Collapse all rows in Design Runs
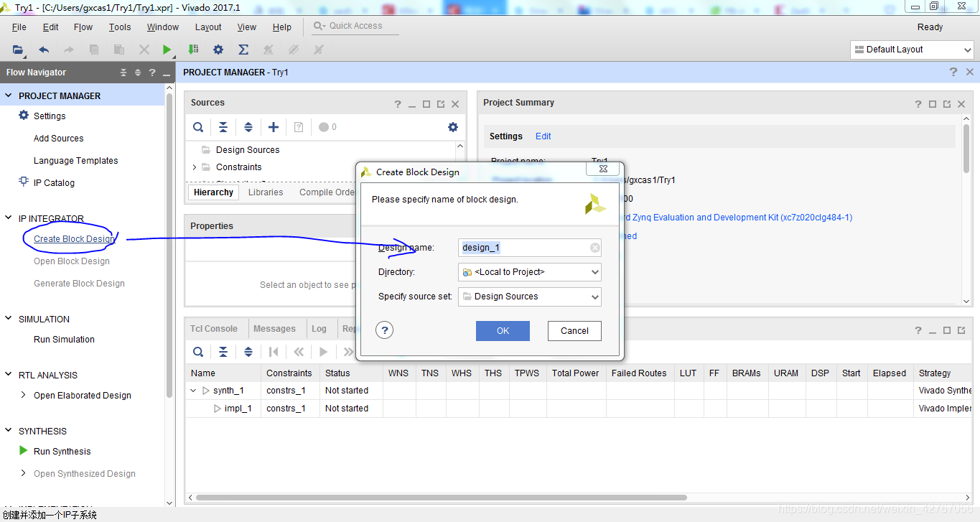The height and width of the screenshot is (522, 980). click(x=223, y=352)
